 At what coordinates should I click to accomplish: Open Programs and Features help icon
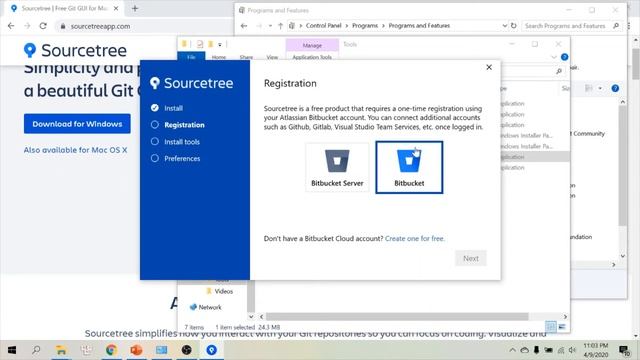pyautogui.click(x=615, y=88)
